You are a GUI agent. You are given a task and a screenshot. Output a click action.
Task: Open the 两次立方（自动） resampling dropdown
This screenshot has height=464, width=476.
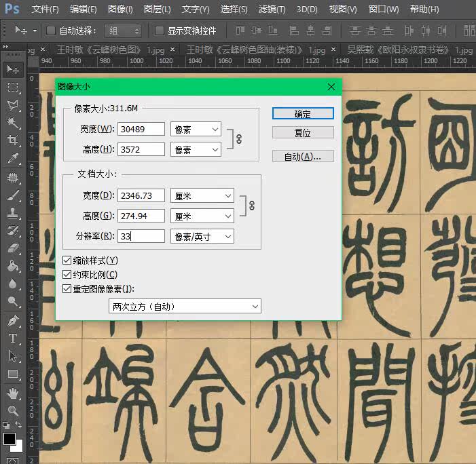(185, 307)
